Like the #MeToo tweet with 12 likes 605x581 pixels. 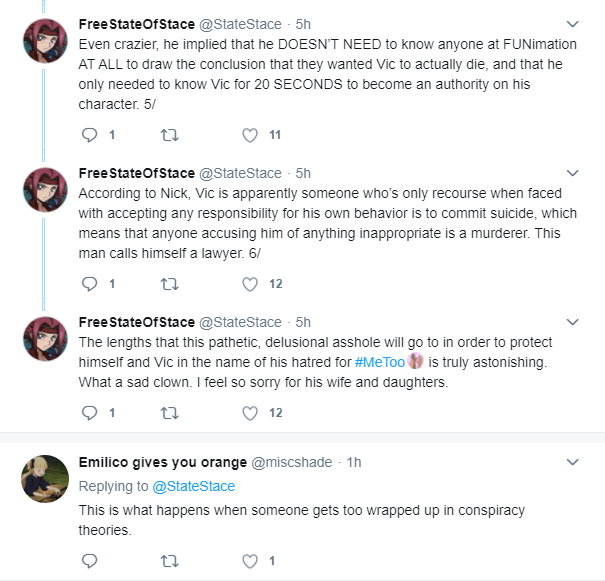(x=250, y=413)
